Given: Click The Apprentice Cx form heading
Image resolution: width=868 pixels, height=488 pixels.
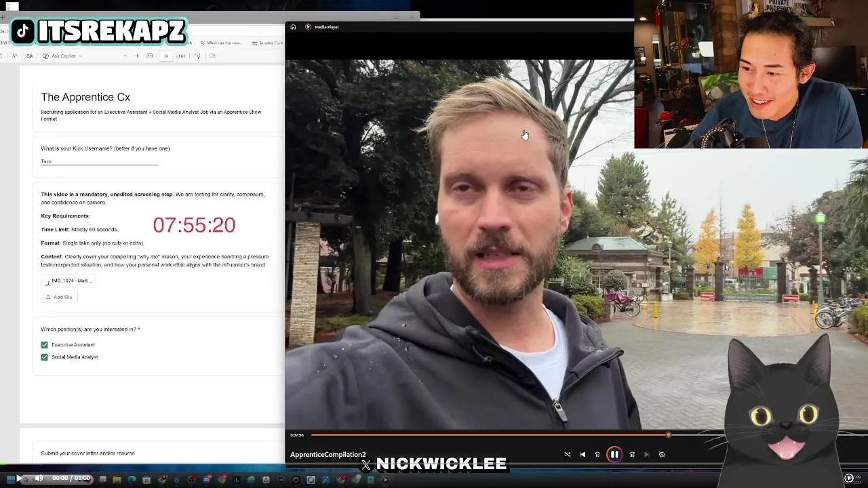Looking at the screenshot, I should click(85, 98).
